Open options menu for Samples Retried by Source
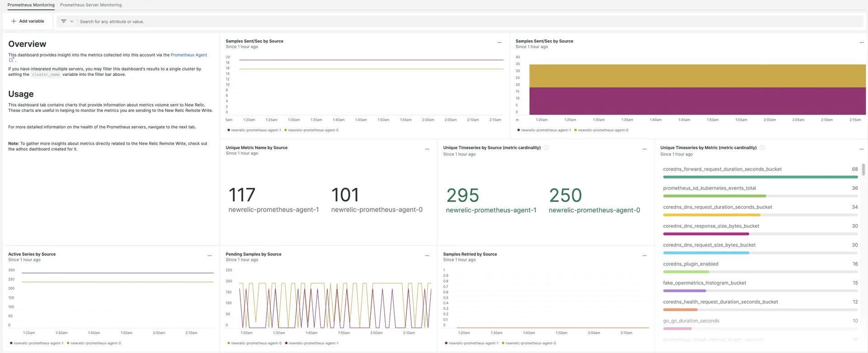868x353 pixels. click(x=644, y=256)
